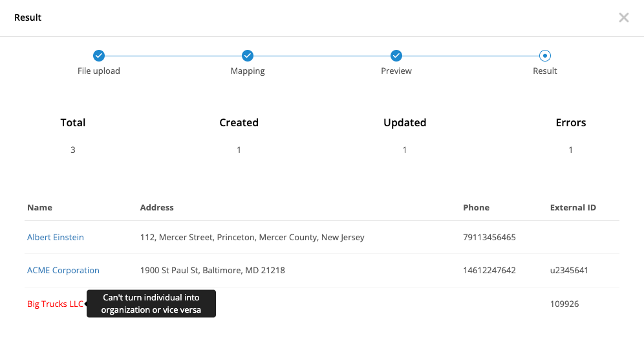Select the Mapping step label

(x=247, y=71)
